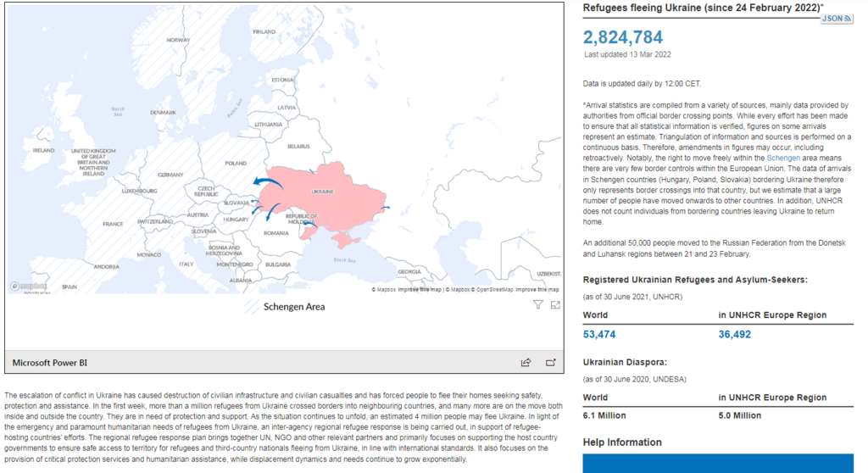Click 'Last updated 13 Mar 2022' text
The height and width of the screenshot is (473, 868).
628,54
